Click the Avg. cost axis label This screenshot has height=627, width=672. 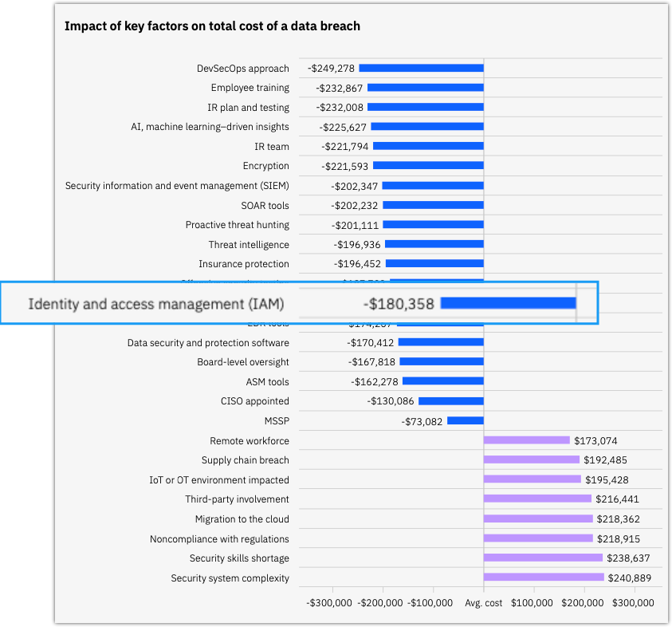[x=483, y=603]
